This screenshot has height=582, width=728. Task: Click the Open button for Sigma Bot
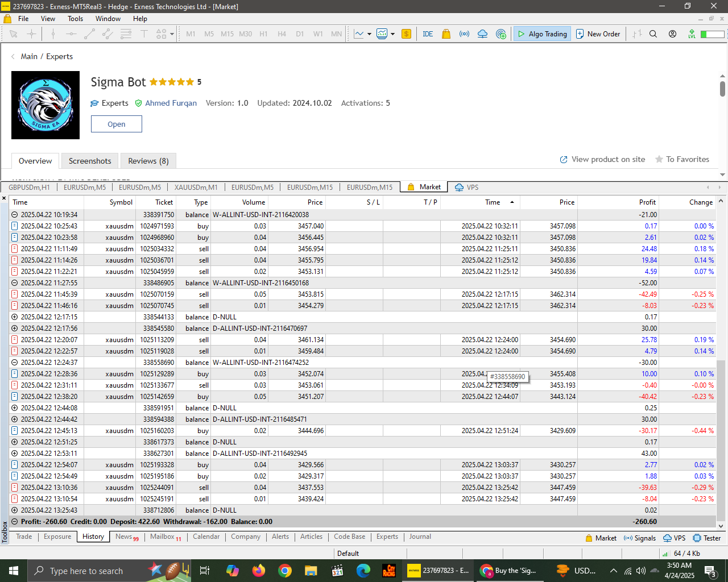117,124
